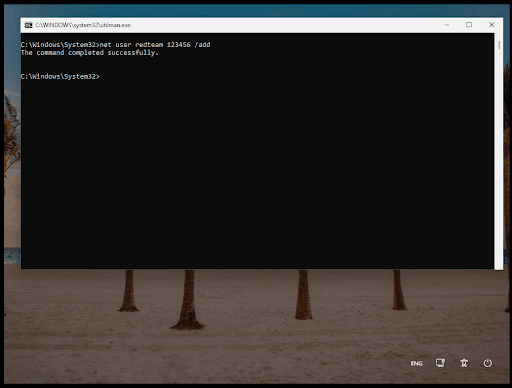
Task: Click the empty C:\Windows\System32> prompt line
Action: pos(60,76)
